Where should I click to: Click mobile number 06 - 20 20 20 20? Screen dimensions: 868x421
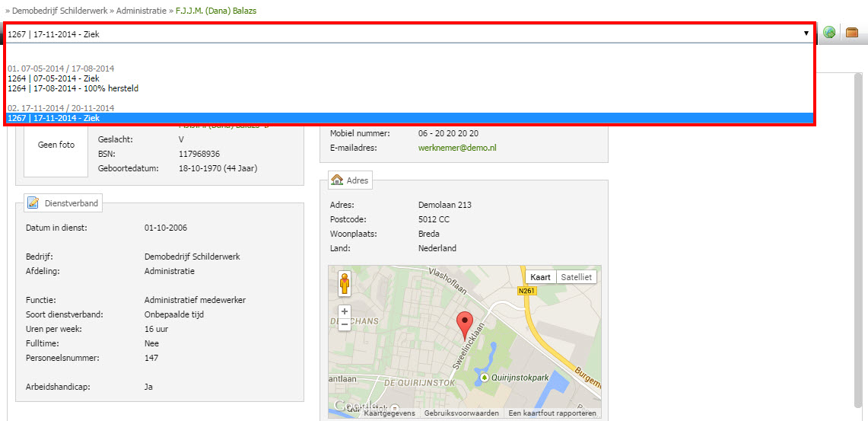coord(448,133)
